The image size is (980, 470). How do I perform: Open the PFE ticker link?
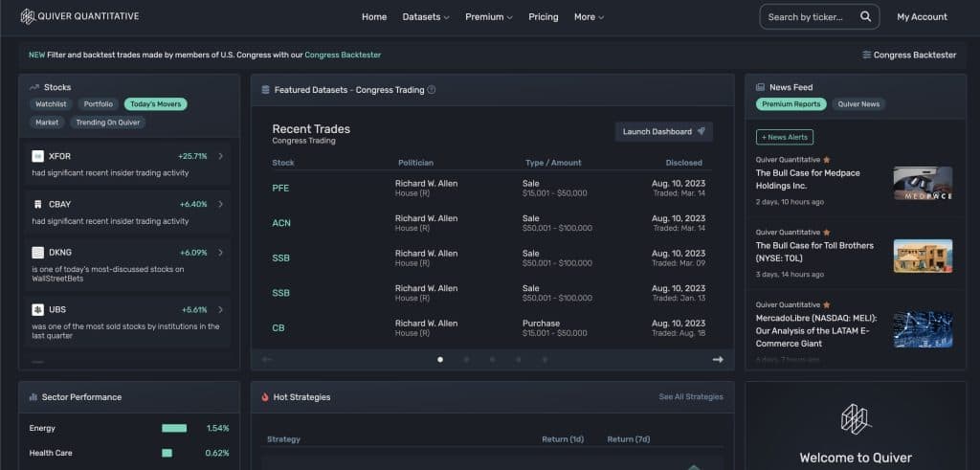pos(280,189)
